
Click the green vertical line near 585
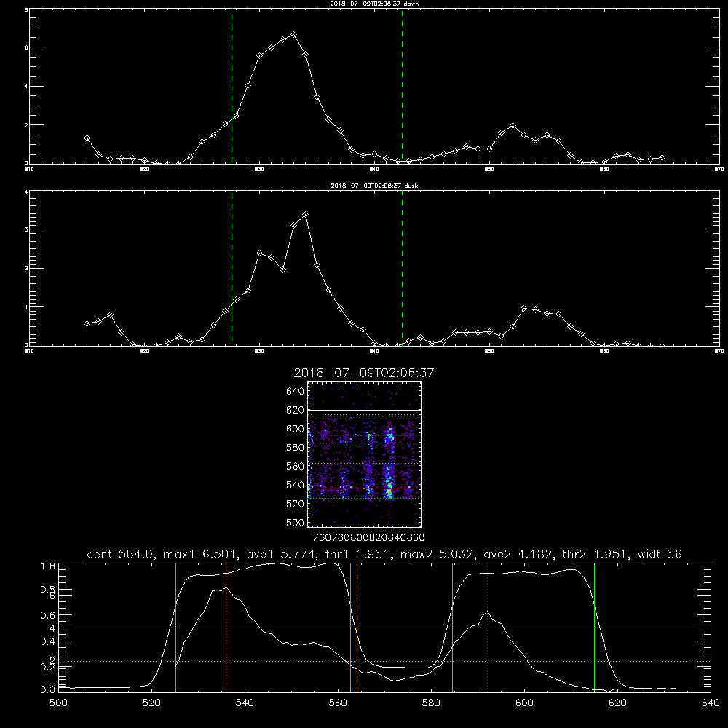452,628
